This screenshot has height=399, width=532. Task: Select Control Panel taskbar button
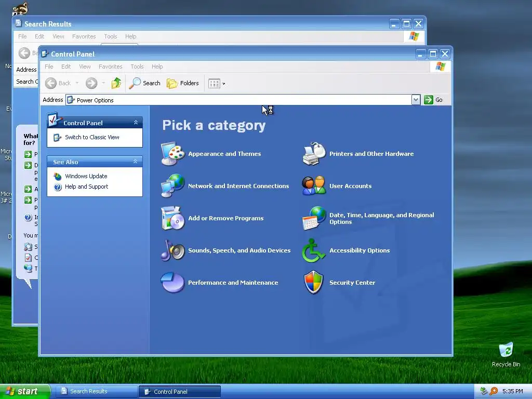click(179, 392)
